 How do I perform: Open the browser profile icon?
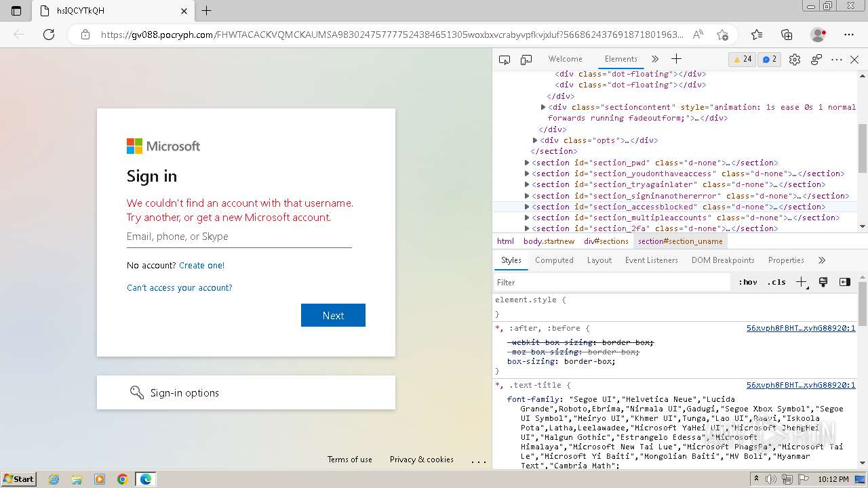point(818,35)
